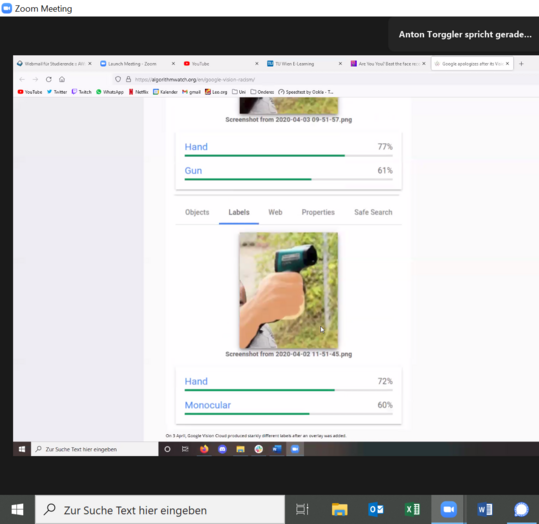Click the browser home icon

[x=62, y=79]
